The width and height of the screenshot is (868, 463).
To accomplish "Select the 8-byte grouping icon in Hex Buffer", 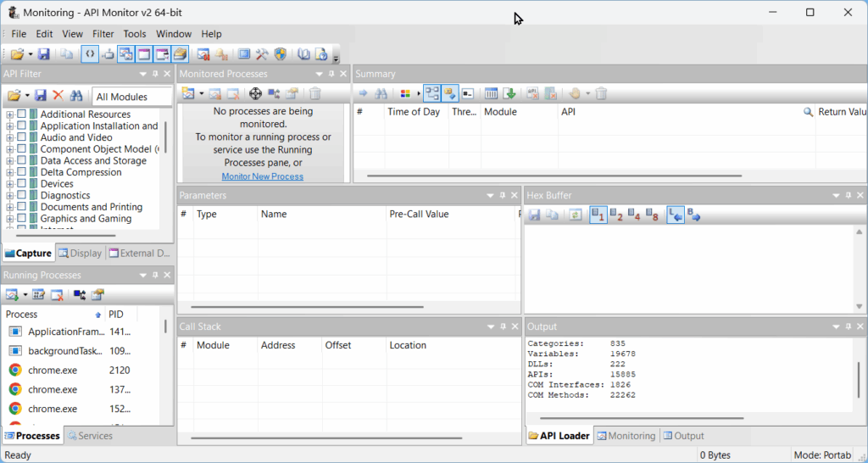I will (x=652, y=215).
